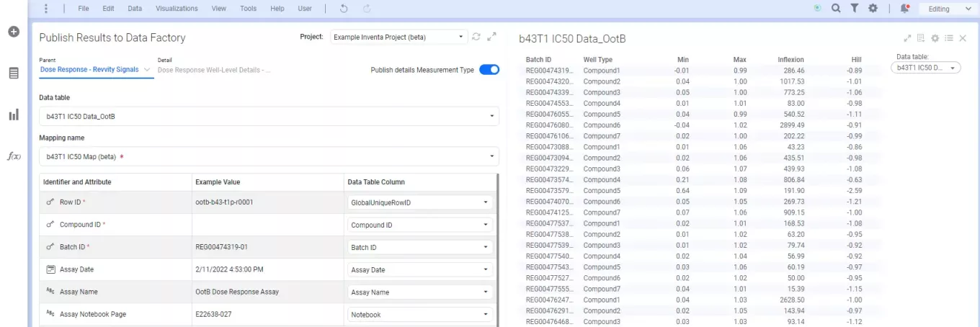The width and height of the screenshot is (980, 327).
Task: Open the Tools menu
Action: pyautogui.click(x=248, y=9)
